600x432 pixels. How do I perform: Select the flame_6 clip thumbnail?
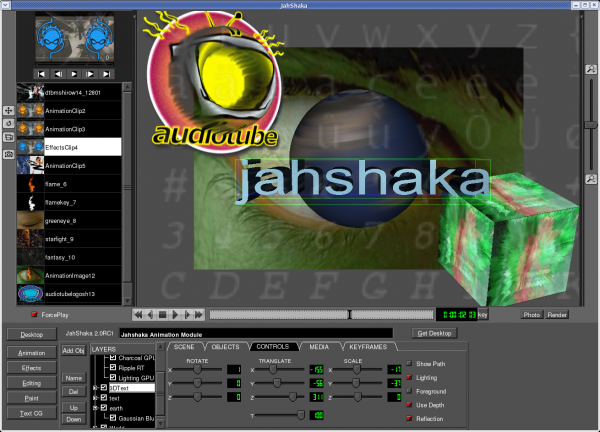pos(30,184)
